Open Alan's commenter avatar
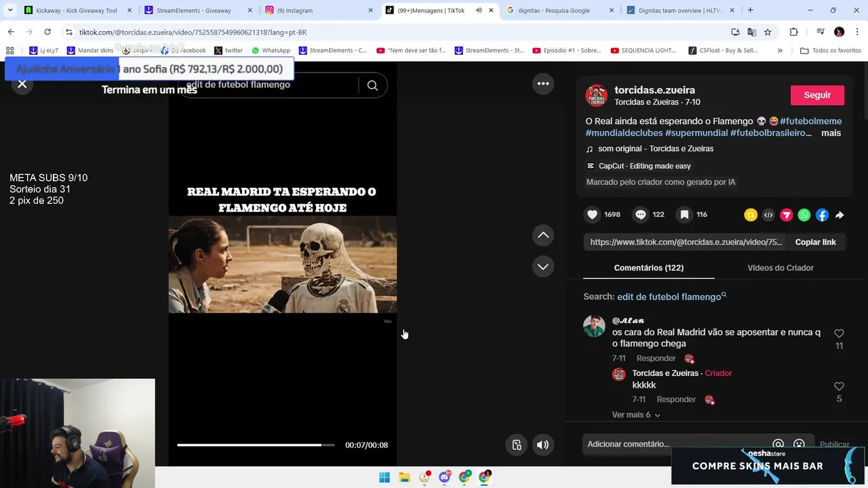Screen dimensions: 868x488 [x=594, y=326]
